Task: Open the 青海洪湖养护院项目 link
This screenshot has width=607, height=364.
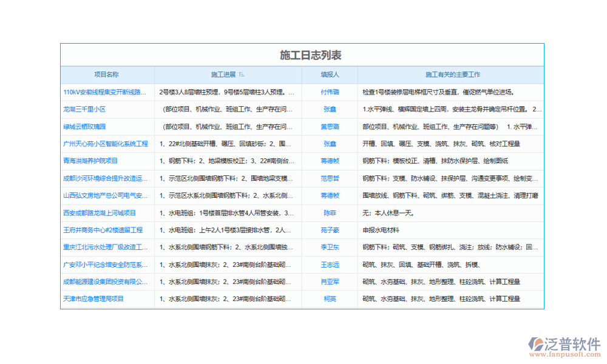Action: [x=90, y=161]
